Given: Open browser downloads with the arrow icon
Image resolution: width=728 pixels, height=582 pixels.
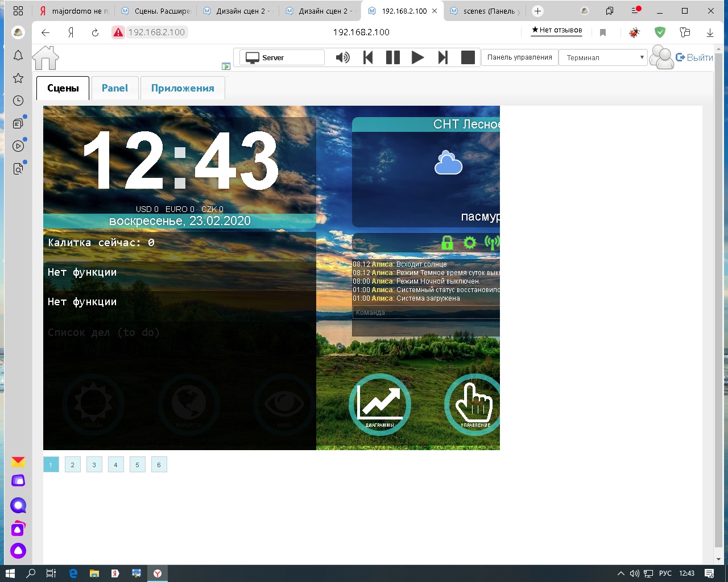Looking at the screenshot, I should (x=710, y=32).
